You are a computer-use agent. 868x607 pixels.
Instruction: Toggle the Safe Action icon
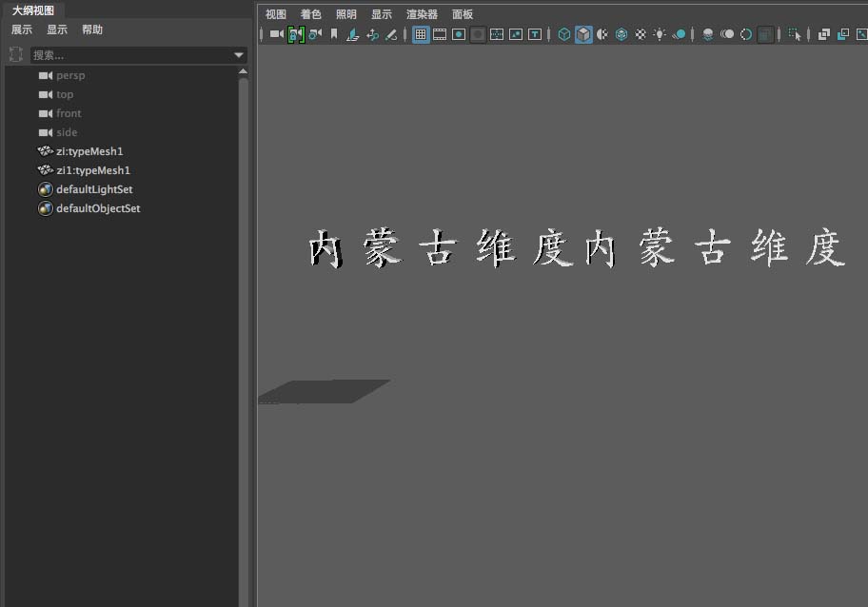coord(516,34)
